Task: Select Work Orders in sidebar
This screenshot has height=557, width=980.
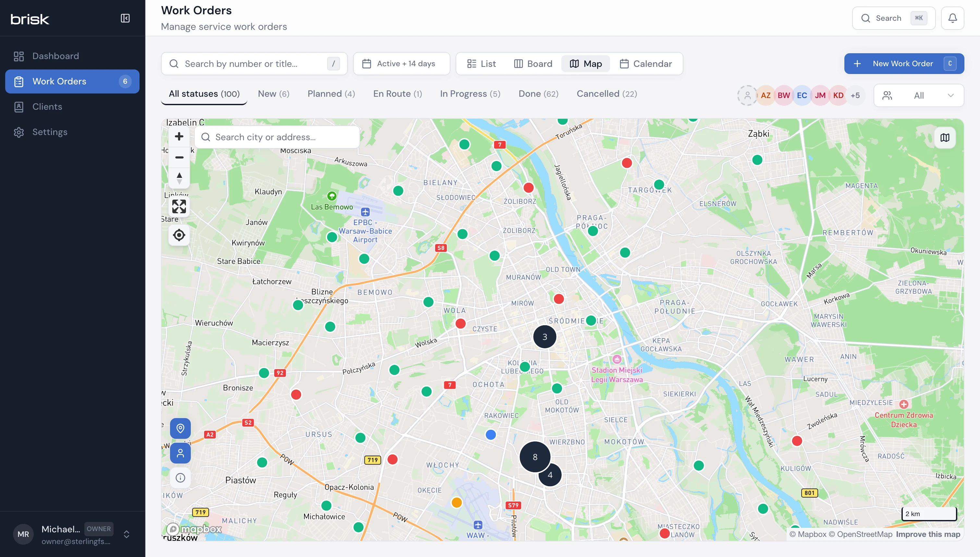Action: coord(72,81)
